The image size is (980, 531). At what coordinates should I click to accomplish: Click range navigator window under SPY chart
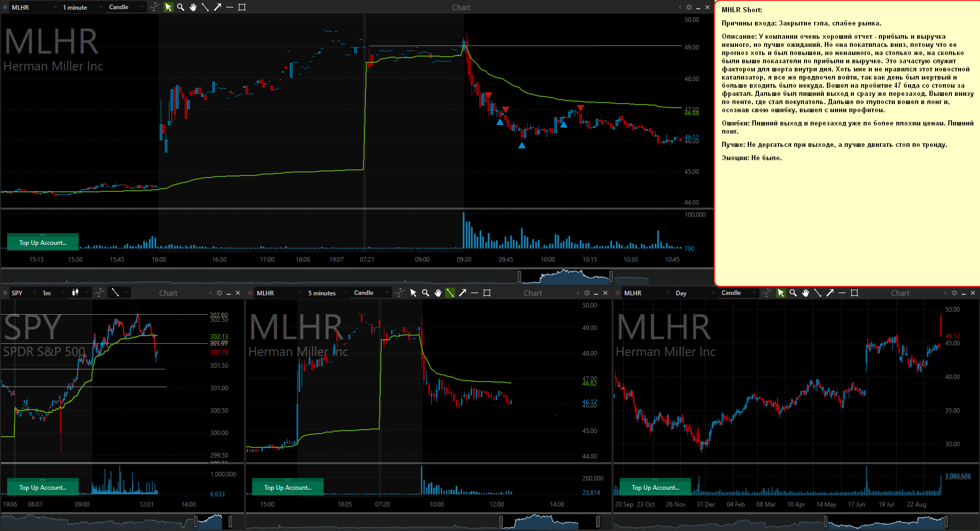click(213, 521)
